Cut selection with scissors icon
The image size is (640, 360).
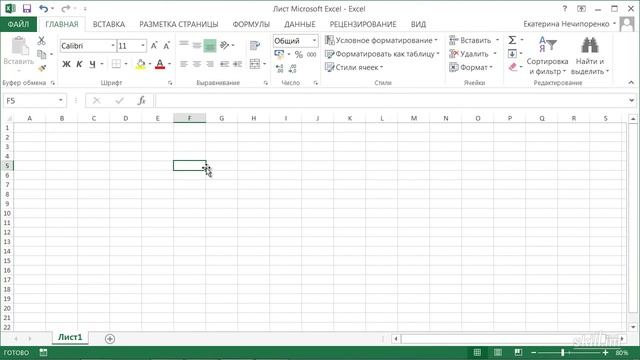pos(41,40)
